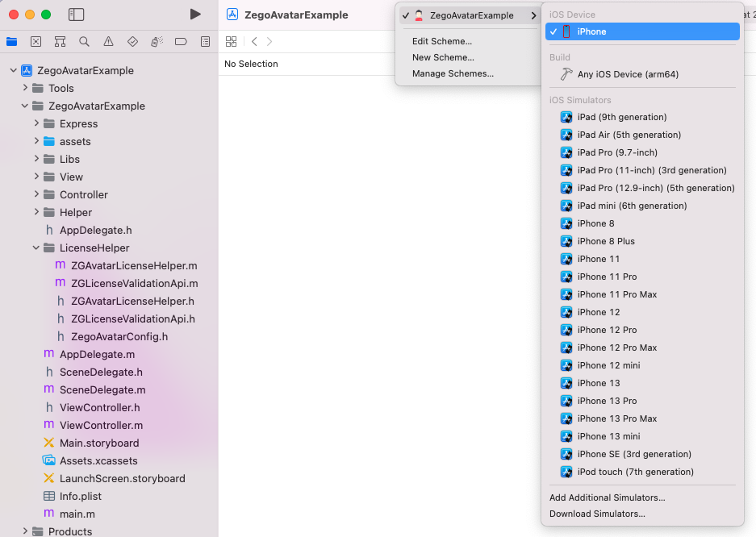This screenshot has width=756, height=537.
Task: Open the Symbol navigator tab
Action: click(x=60, y=42)
